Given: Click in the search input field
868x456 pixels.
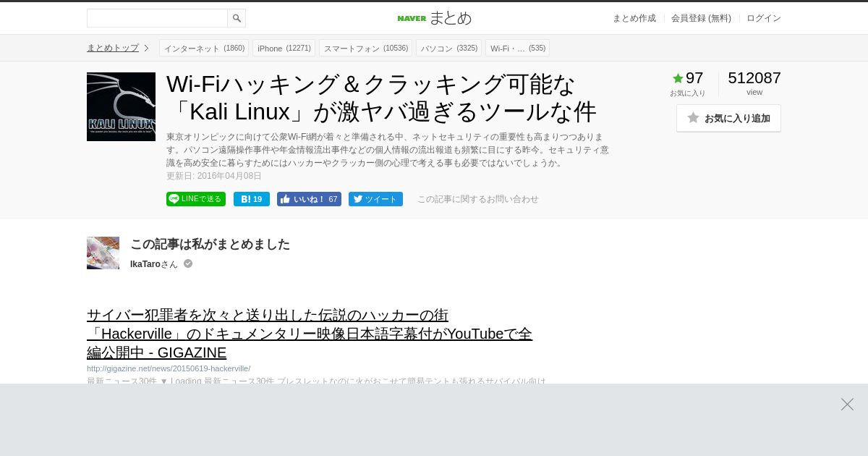Looking at the screenshot, I should [x=157, y=18].
